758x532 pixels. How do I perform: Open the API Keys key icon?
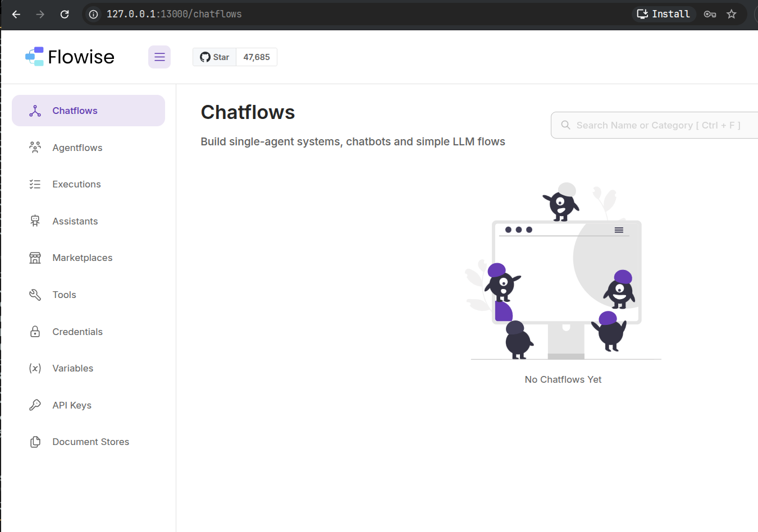click(35, 405)
